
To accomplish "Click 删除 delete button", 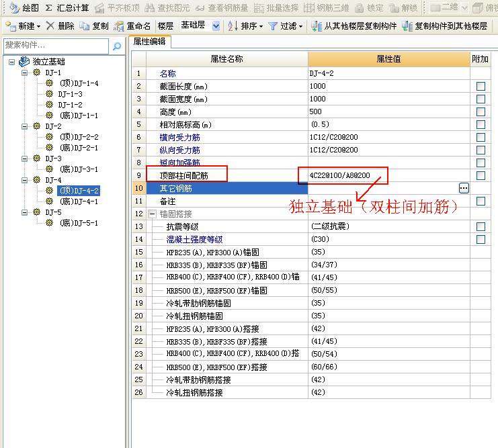I will (60, 26).
